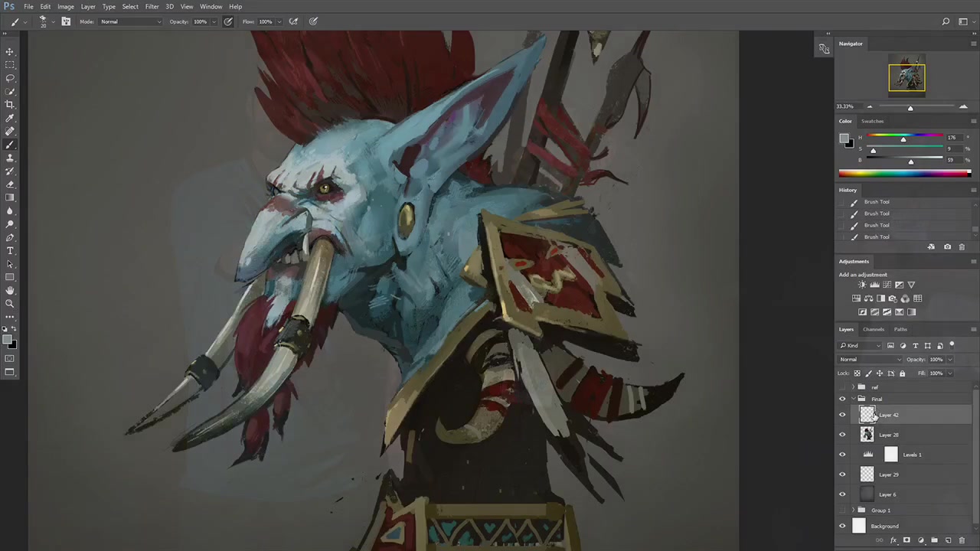The image size is (980, 551).
Task: Delete the selected layer with the trash icon
Action: [962, 540]
